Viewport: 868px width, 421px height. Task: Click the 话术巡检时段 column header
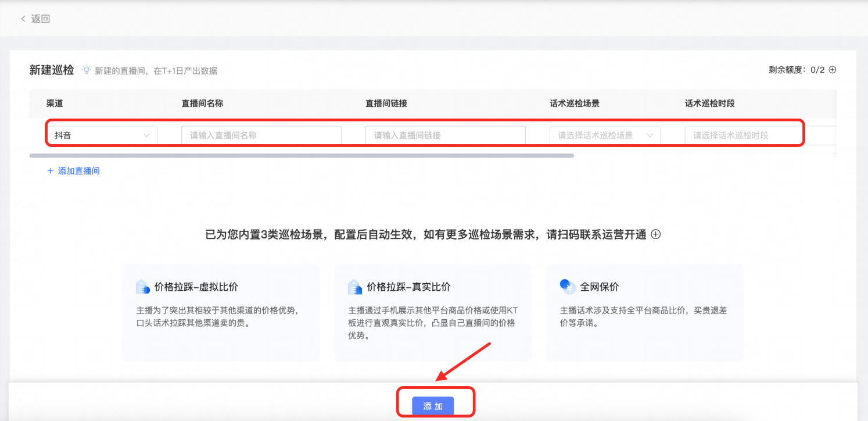(x=710, y=104)
